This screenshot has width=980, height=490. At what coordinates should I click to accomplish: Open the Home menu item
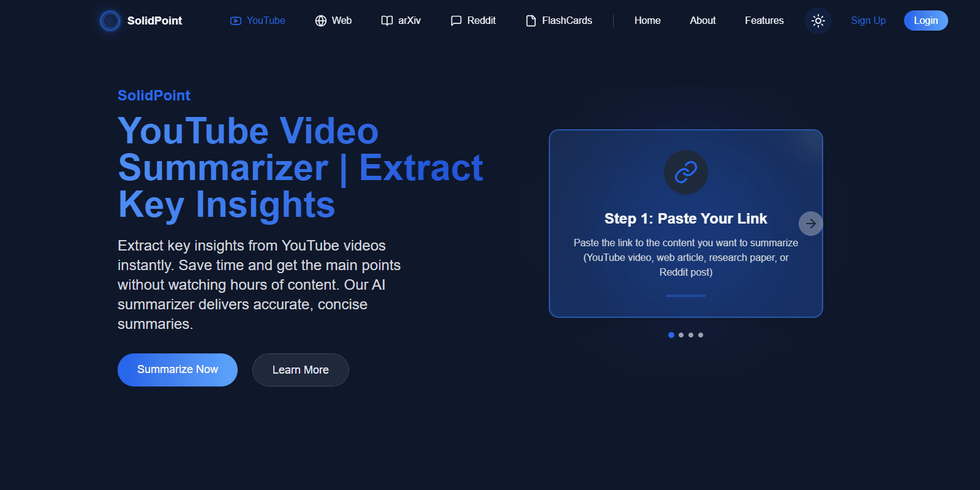click(x=647, y=21)
